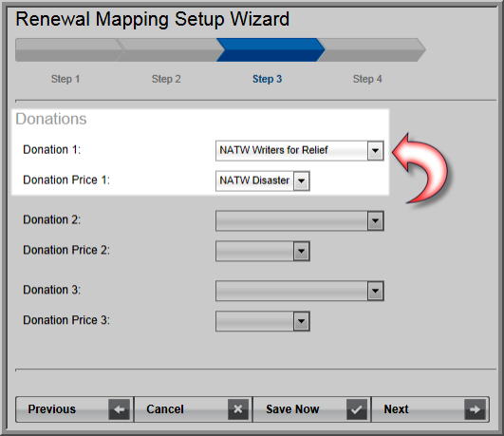Click the blue Step 3 progress chevron

click(x=271, y=50)
